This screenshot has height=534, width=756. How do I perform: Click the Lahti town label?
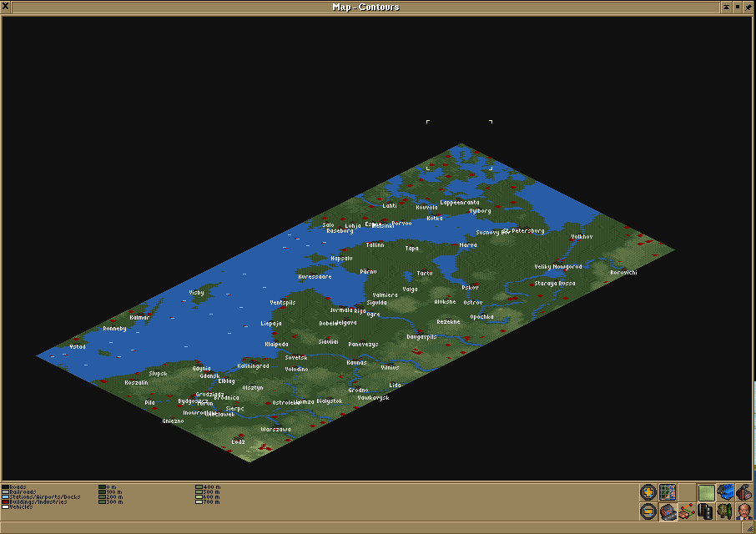tap(390, 206)
